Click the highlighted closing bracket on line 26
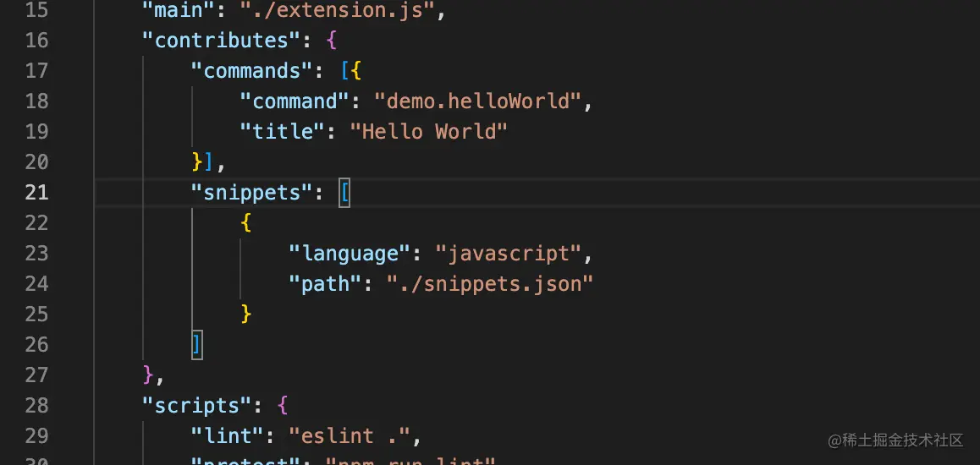This screenshot has height=465, width=980. click(x=197, y=345)
